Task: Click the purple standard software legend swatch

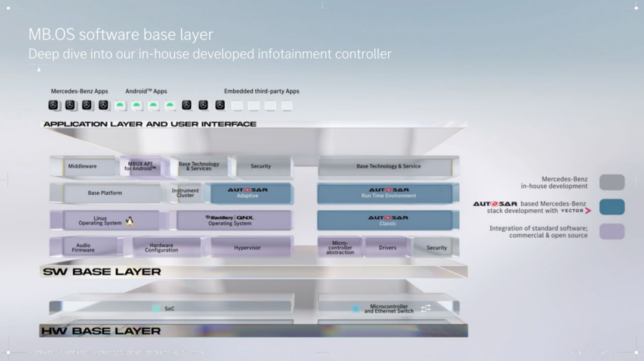Action: [612, 231]
